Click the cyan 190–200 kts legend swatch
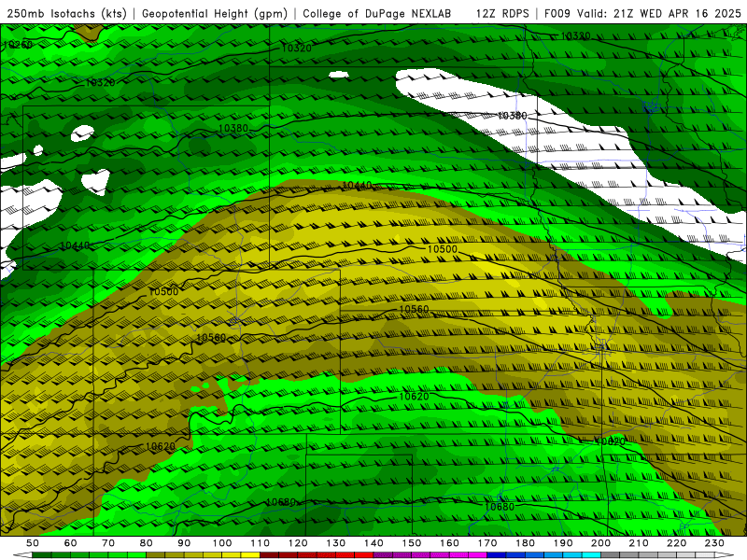747x560 pixels. 582,555
